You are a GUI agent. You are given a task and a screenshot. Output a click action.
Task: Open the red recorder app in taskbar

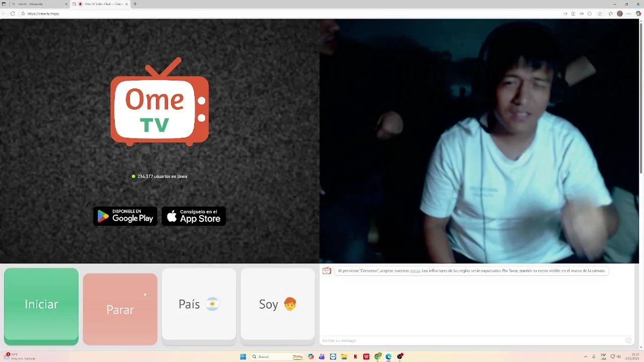coord(400,356)
